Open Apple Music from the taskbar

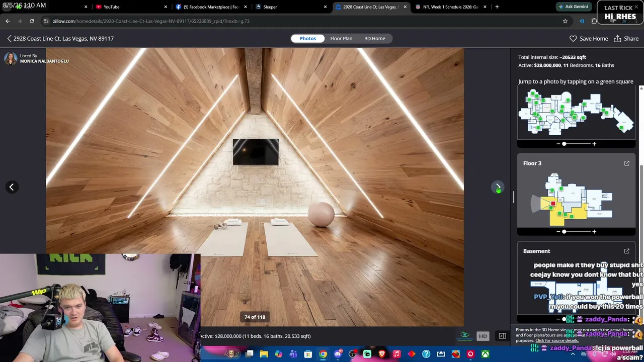[x=396, y=354]
